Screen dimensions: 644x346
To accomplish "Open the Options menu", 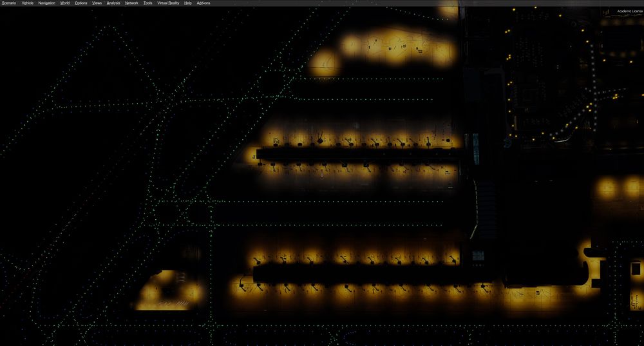I will click(x=80, y=3).
